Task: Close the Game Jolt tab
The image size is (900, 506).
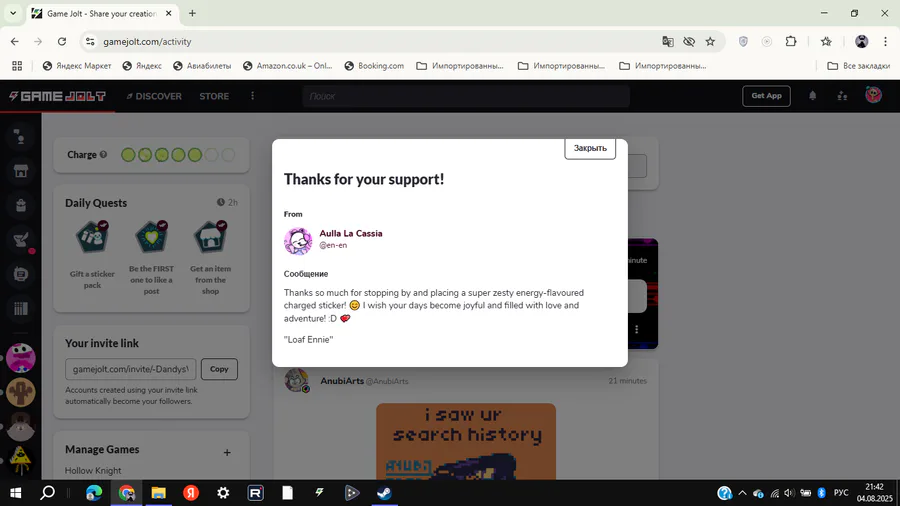Action: click(169, 13)
